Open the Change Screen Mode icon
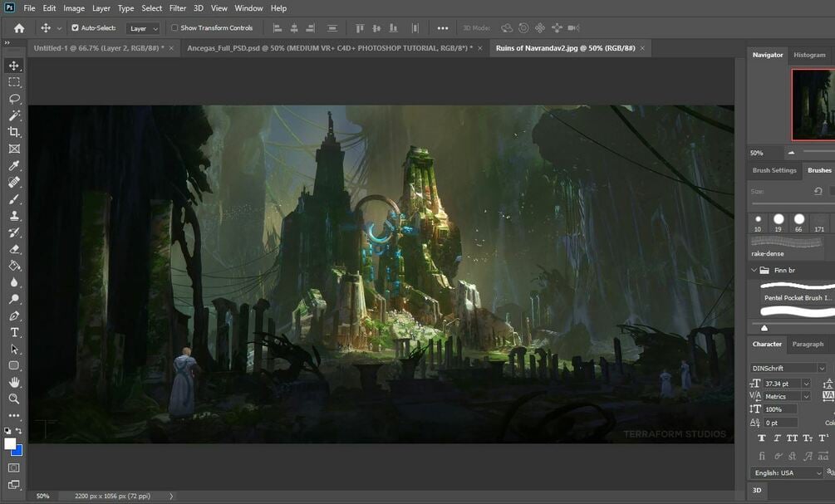 (14, 484)
